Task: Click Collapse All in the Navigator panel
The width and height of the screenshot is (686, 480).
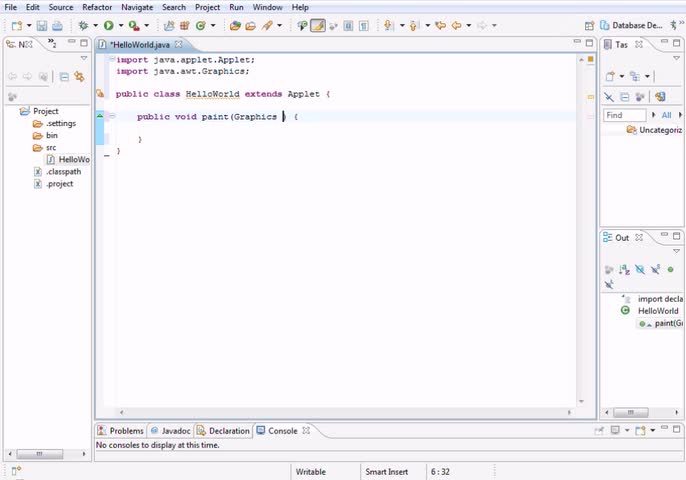Action: (64, 77)
